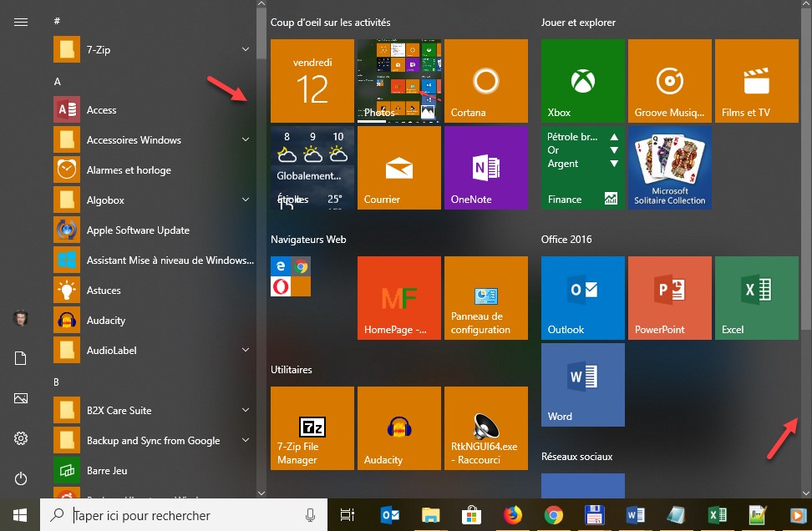
Task: Open the Xbox tile
Action: pos(582,81)
